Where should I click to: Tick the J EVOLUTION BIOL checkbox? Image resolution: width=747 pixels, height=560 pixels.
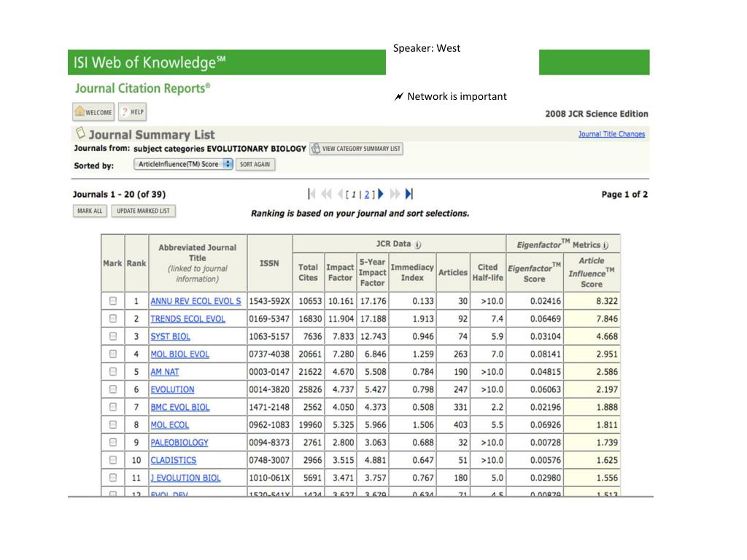[x=113, y=478]
